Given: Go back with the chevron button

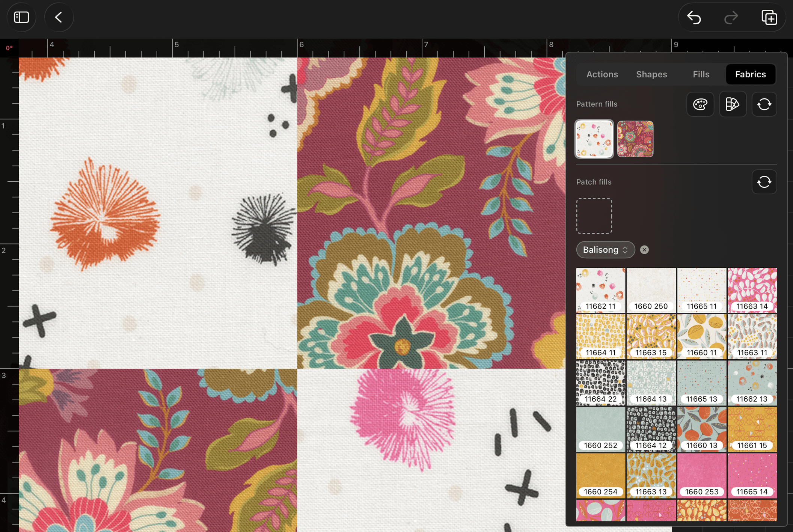Looking at the screenshot, I should click(x=59, y=17).
